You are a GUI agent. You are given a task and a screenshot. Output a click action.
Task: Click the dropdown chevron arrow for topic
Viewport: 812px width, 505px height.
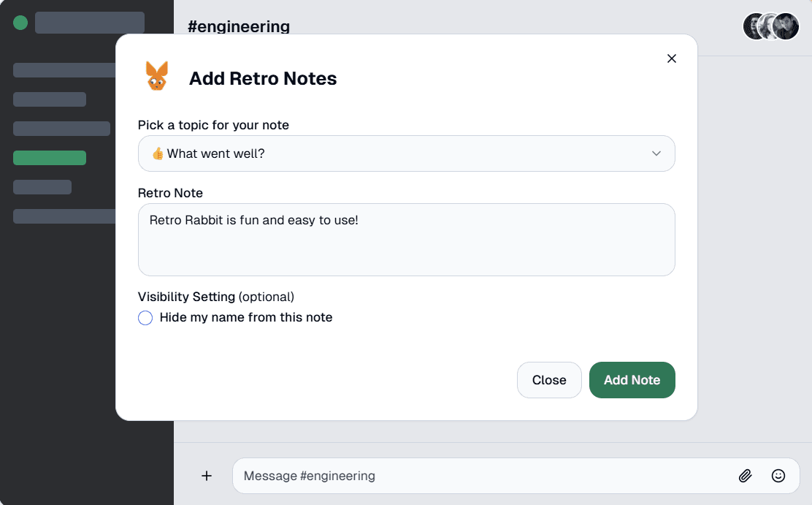(656, 153)
